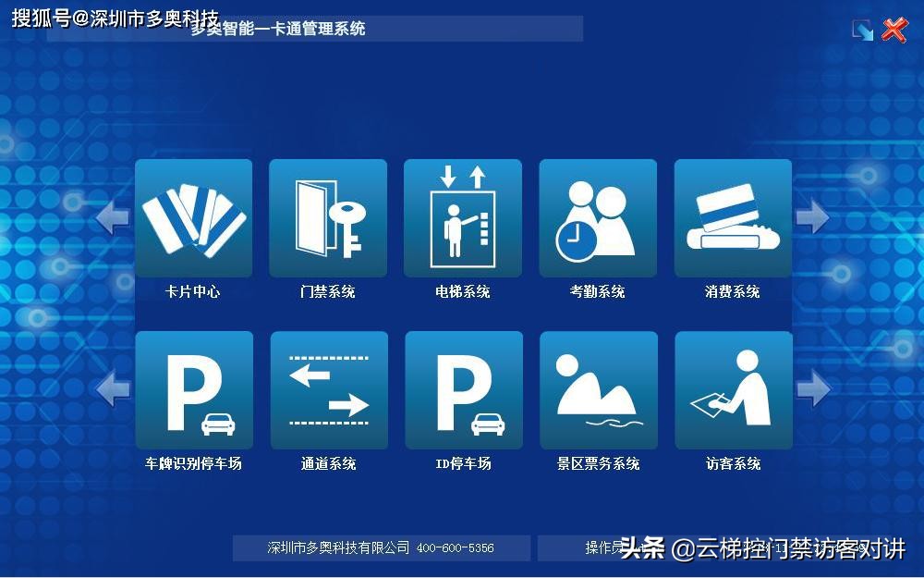Open the 考勤系统 attendance module
This screenshot has height=578, width=924.
point(598,218)
